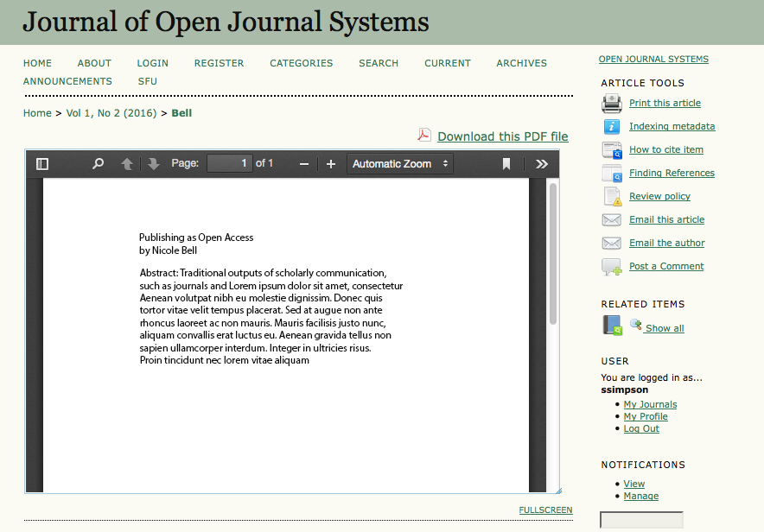Select the envelope icon for Email the author
Viewport: 764px width, 532px height.
[x=611, y=243]
